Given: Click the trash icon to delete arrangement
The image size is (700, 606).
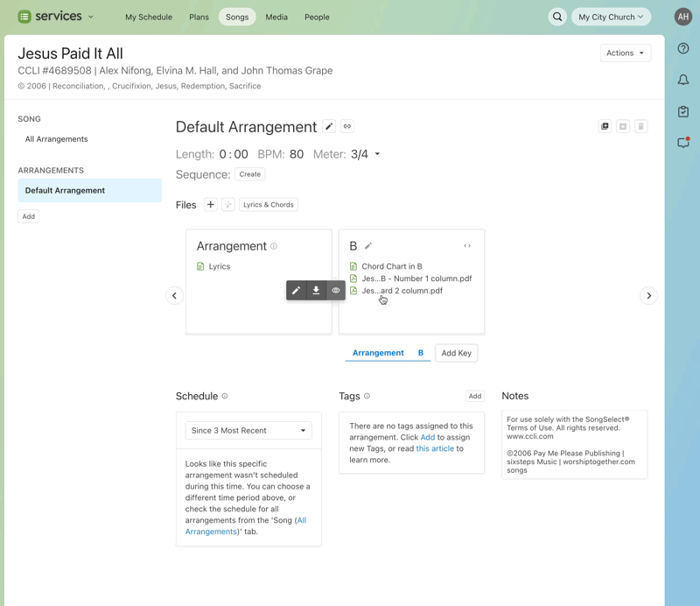Looking at the screenshot, I should click(x=640, y=127).
